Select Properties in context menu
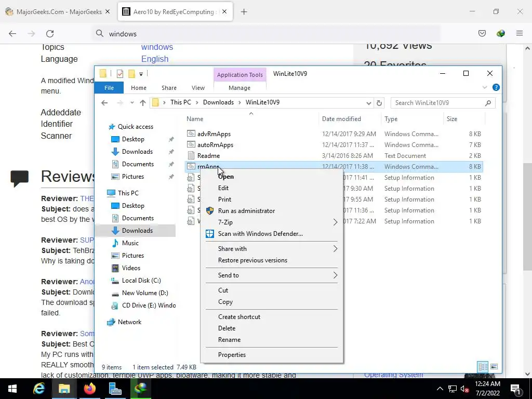The width and height of the screenshot is (532, 399). point(271,354)
